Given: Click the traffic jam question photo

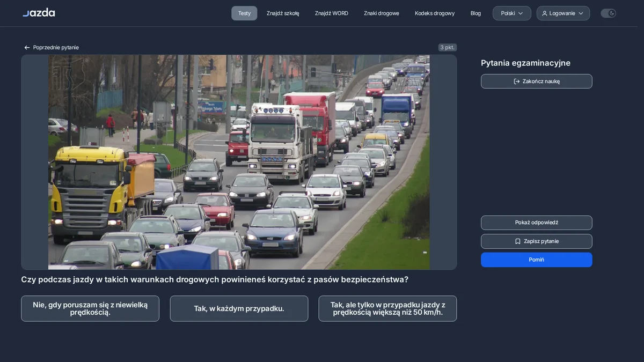Looking at the screenshot, I should click(x=239, y=162).
